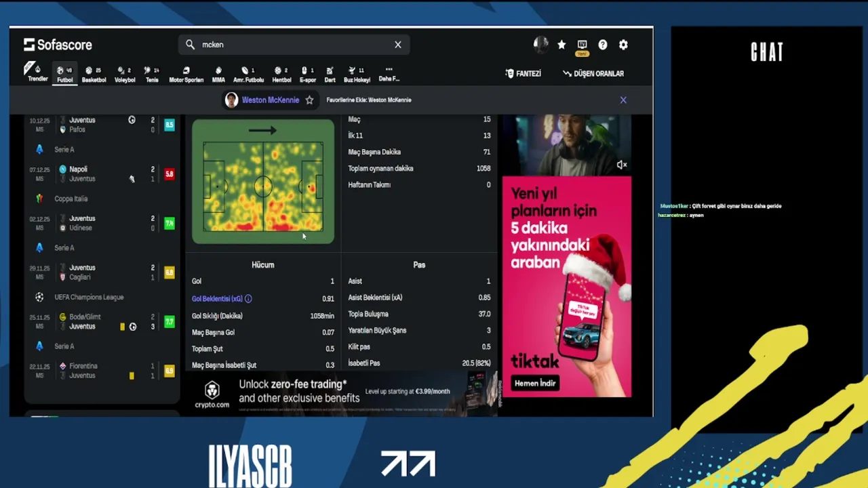Image resolution: width=868 pixels, height=488 pixels.
Task: Select the goal ball icon in Pafos match
Action: (x=132, y=120)
